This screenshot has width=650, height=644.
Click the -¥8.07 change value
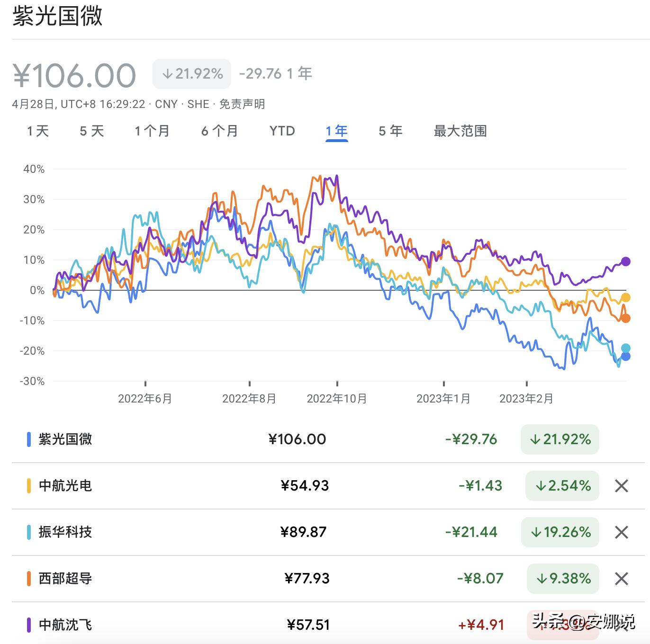point(480,579)
